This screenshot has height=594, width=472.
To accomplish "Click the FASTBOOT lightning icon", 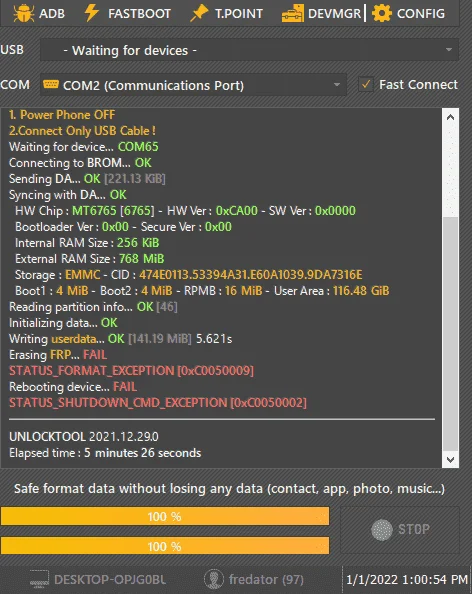I will [91, 13].
